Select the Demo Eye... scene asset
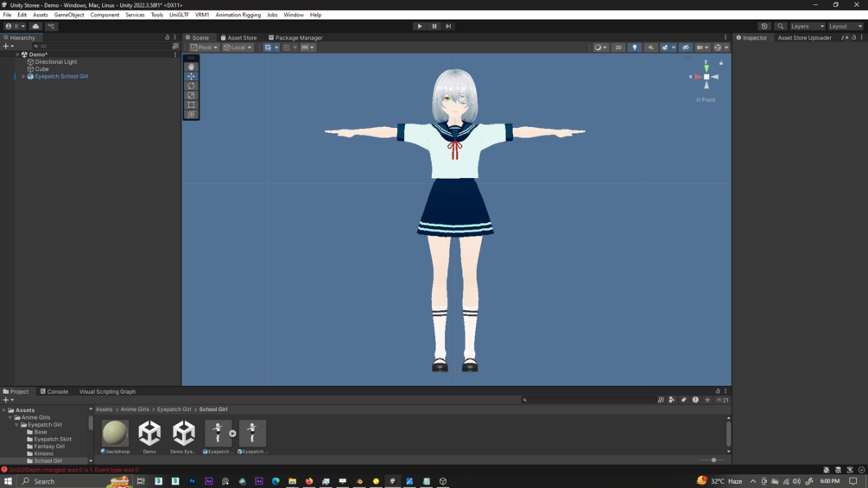The width and height of the screenshot is (868, 488). point(183,436)
